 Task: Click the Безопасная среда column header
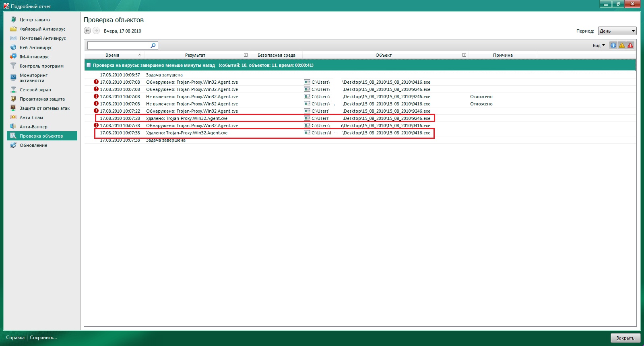[277, 55]
